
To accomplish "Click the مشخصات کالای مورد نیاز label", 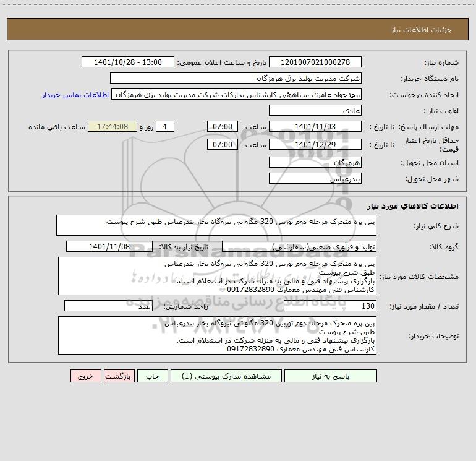I will pyautogui.click(x=419, y=277).
